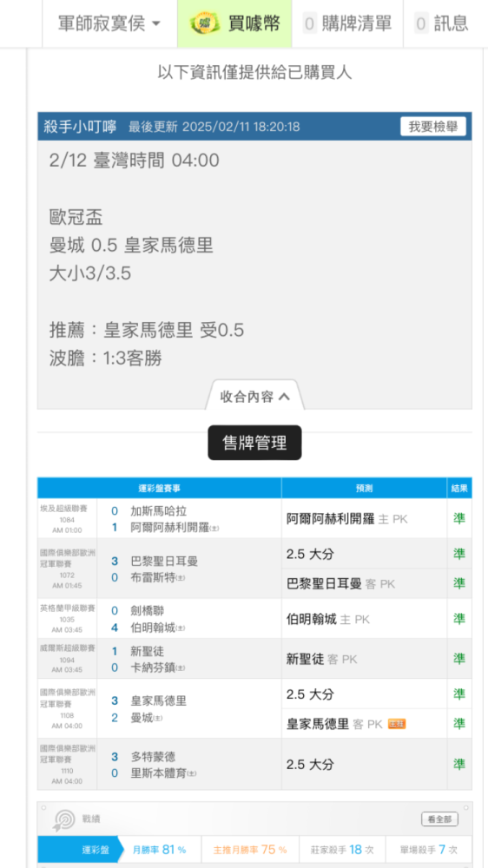Click the target icon beside 戰績
Viewport: 488px width, 868px height.
(63, 820)
